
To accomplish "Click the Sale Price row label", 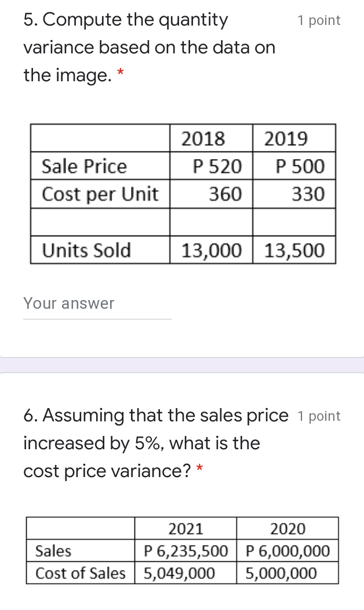I will click(83, 167).
